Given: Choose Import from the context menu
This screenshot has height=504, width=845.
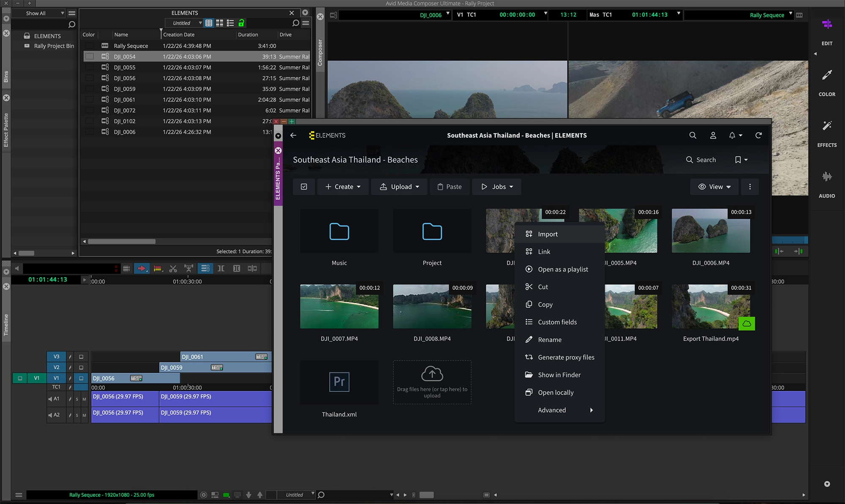Looking at the screenshot, I should [548, 234].
